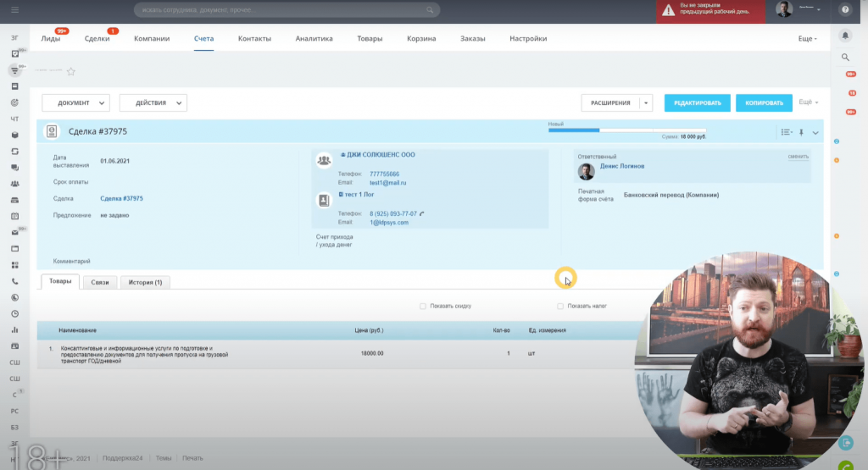Open the Ещё dropdown beside КОПИРОВАТЬ
This screenshot has width=868, height=470.
coord(808,102)
